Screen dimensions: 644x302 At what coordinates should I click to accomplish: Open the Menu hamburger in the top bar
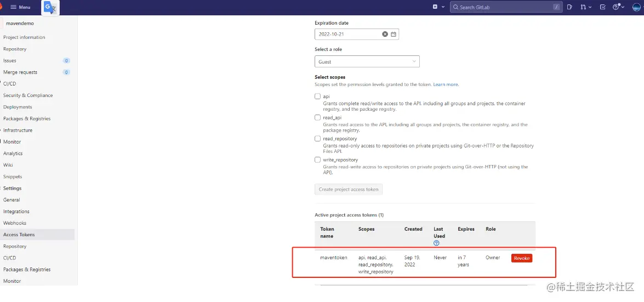[20, 7]
